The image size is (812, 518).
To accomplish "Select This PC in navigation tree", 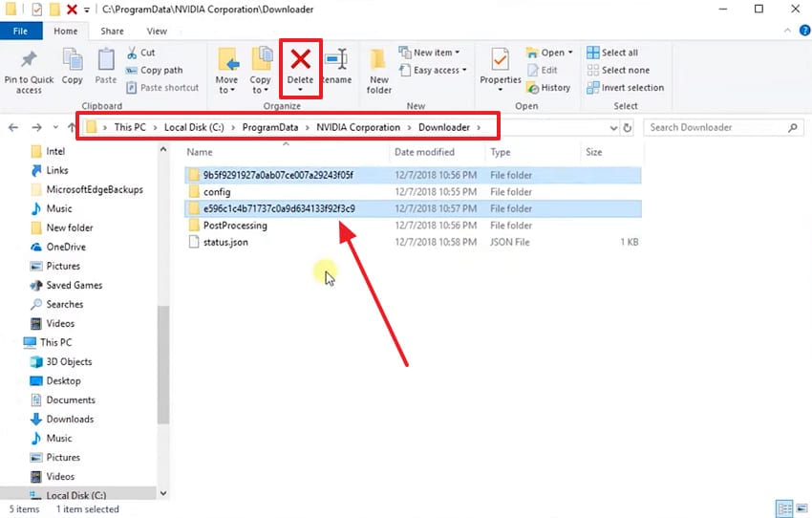I will pyautogui.click(x=48, y=342).
